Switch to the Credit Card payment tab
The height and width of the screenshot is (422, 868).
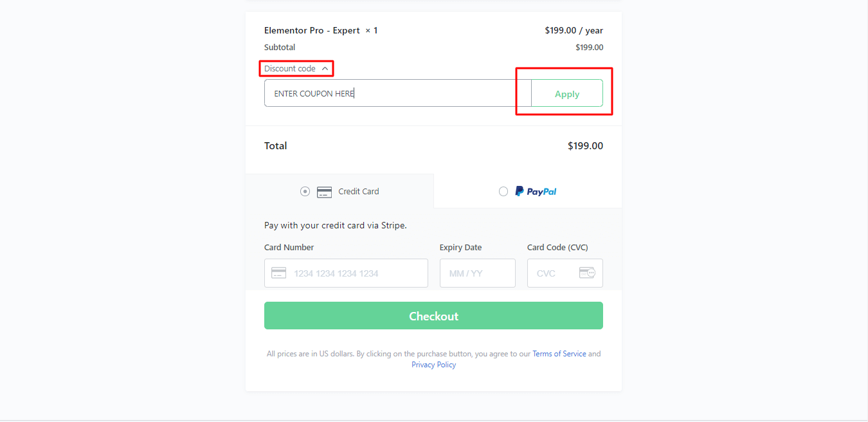[339, 191]
